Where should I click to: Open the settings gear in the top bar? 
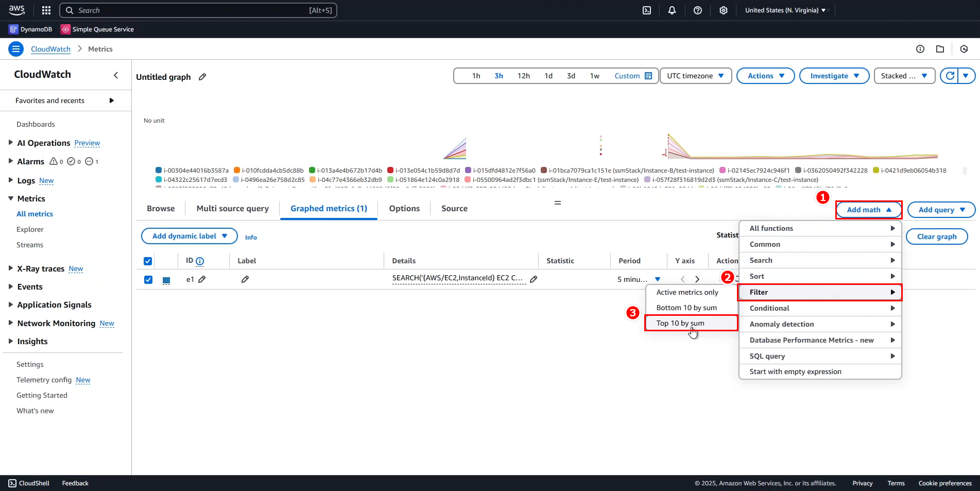tap(724, 10)
